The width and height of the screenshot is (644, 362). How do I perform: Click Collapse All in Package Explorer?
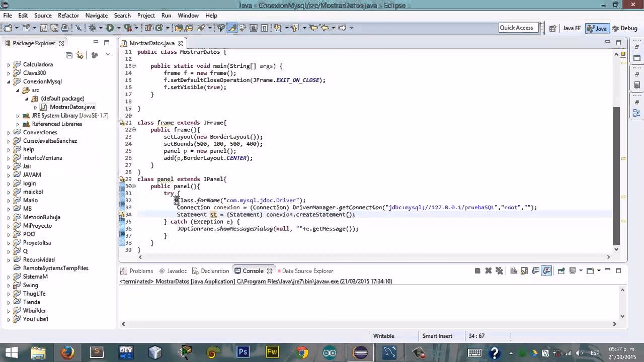[69, 55]
